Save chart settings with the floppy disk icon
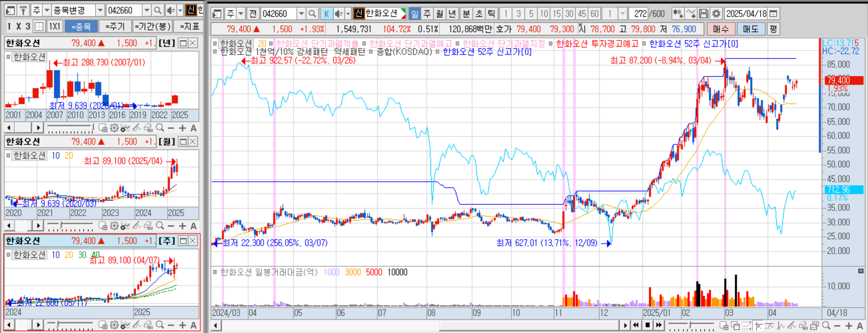Viewport: 868px width, 333px height. [x=703, y=14]
